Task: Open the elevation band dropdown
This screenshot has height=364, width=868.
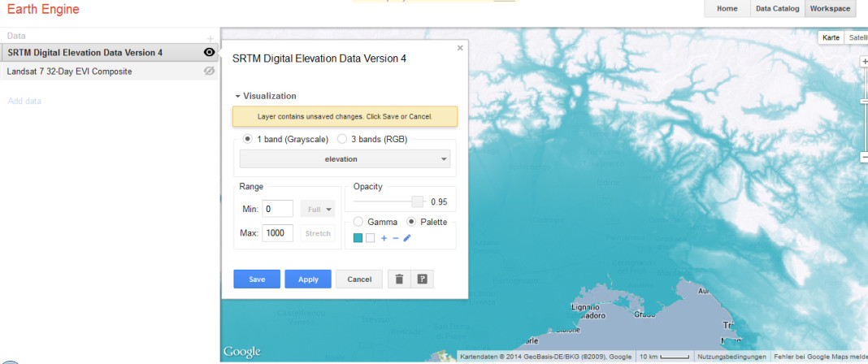Action: coord(345,158)
